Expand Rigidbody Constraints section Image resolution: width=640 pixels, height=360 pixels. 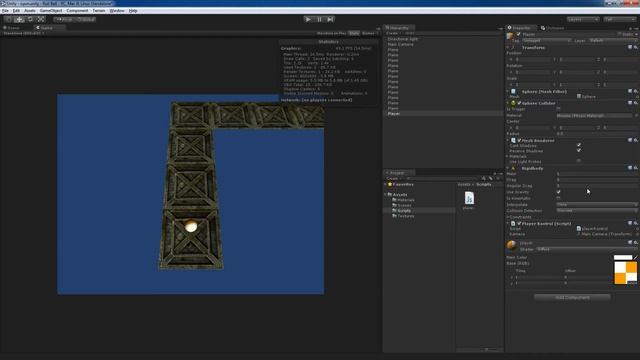[508, 217]
